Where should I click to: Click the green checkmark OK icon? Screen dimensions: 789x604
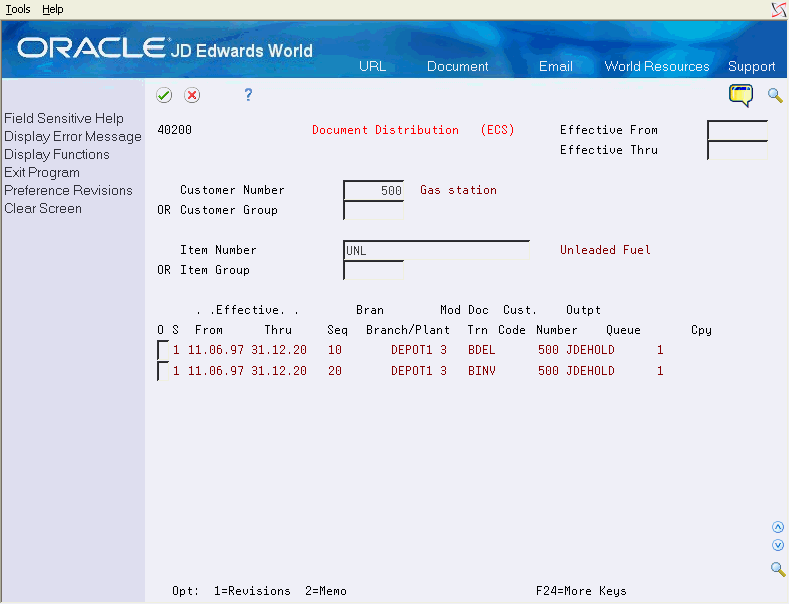tap(164, 95)
